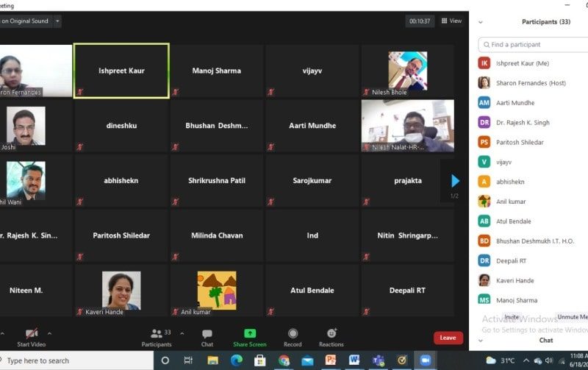
Task: Open the Participants panel icon
Action: [156, 334]
